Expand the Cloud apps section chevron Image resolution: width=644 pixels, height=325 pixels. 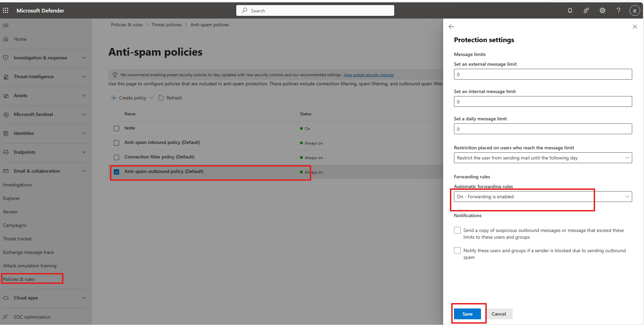click(84, 298)
